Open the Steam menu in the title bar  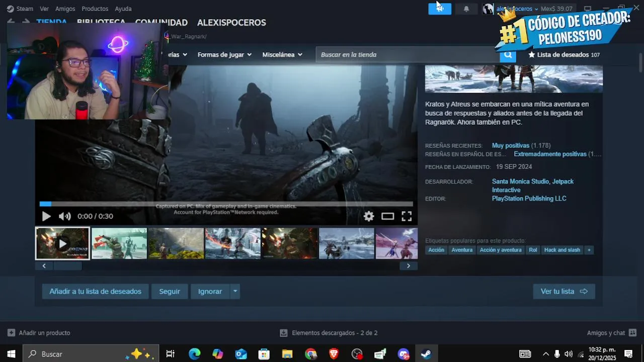pyautogui.click(x=20, y=9)
